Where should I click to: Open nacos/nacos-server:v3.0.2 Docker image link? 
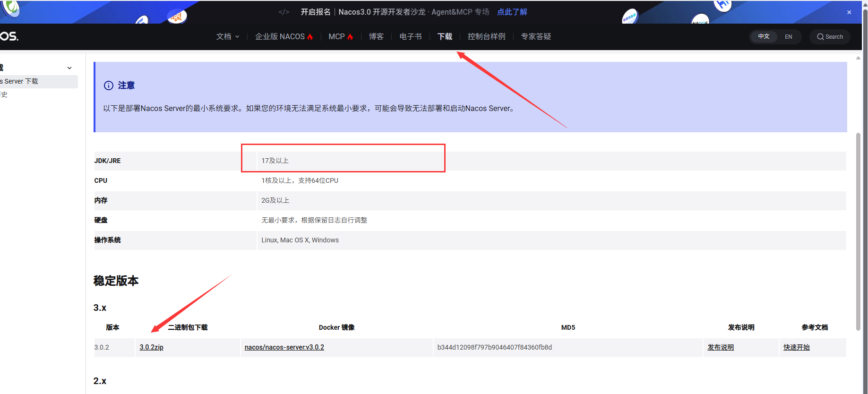coord(284,347)
